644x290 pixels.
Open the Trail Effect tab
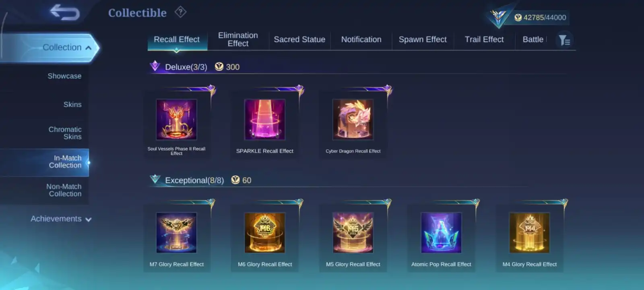(484, 39)
